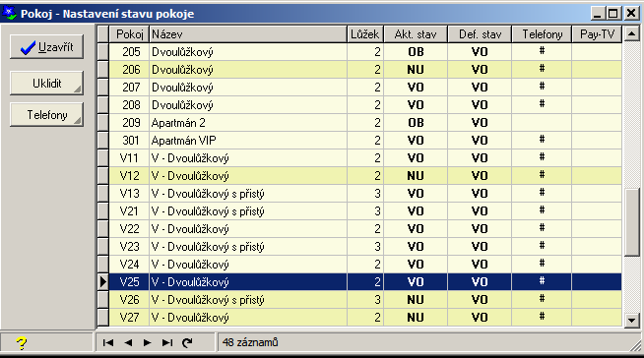Screen dimensions: 644x358
Task: Click the Def. stav column header
Action: pyautogui.click(x=480, y=34)
